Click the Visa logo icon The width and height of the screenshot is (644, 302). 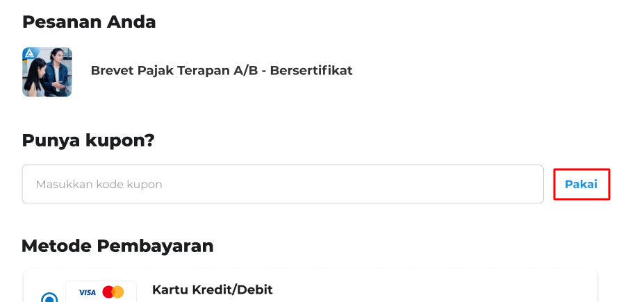(x=87, y=292)
